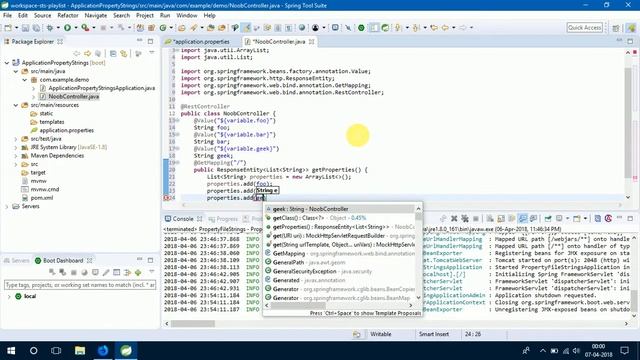Click the open console icon in Boot Dashboard
This screenshot has height=360, width=640.
tap(95, 272)
